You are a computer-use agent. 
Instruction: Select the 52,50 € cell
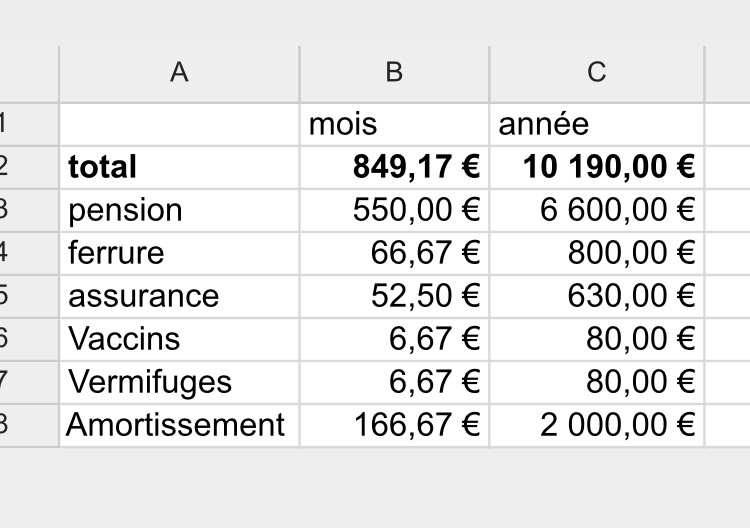(x=394, y=297)
